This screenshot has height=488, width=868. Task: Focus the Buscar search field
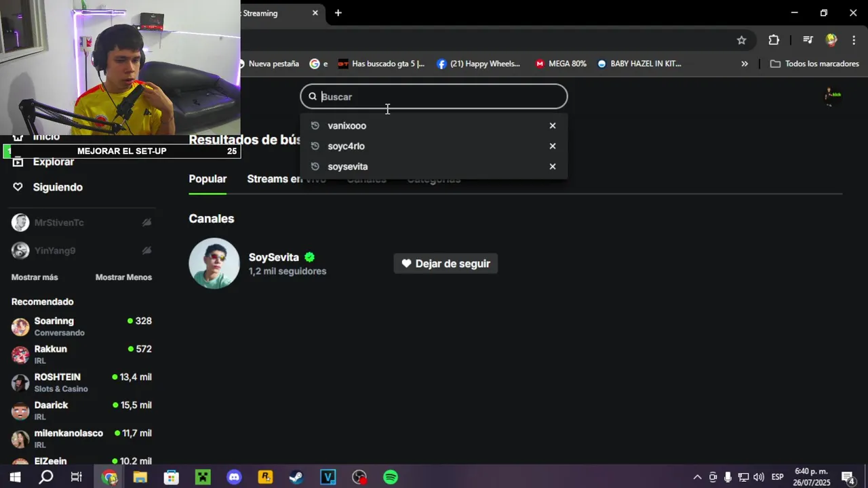point(434,96)
